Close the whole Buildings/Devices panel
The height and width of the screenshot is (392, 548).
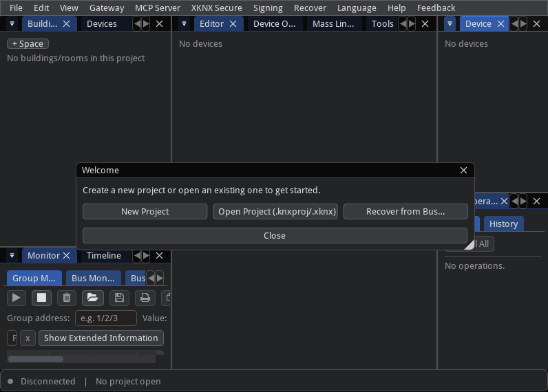coord(159,24)
